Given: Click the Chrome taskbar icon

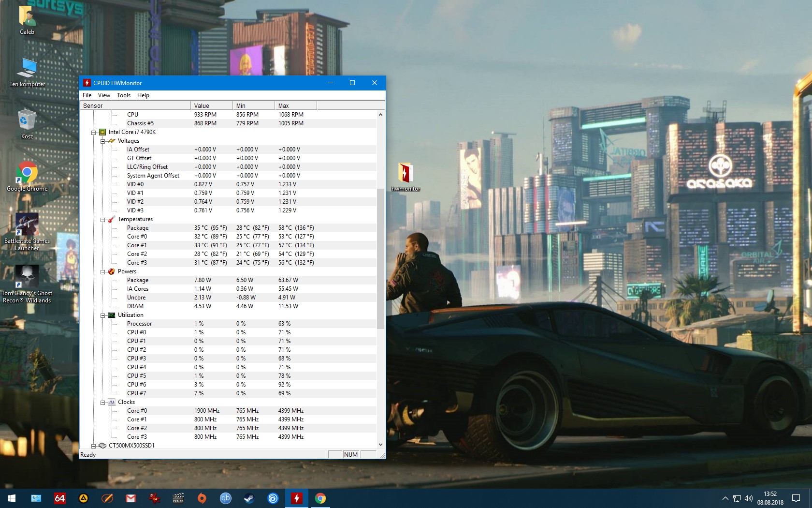Looking at the screenshot, I should [x=320, y=498].
